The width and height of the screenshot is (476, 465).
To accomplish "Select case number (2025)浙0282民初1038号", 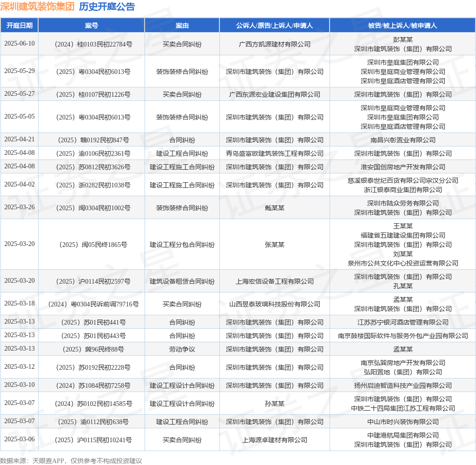I will 93,185.
